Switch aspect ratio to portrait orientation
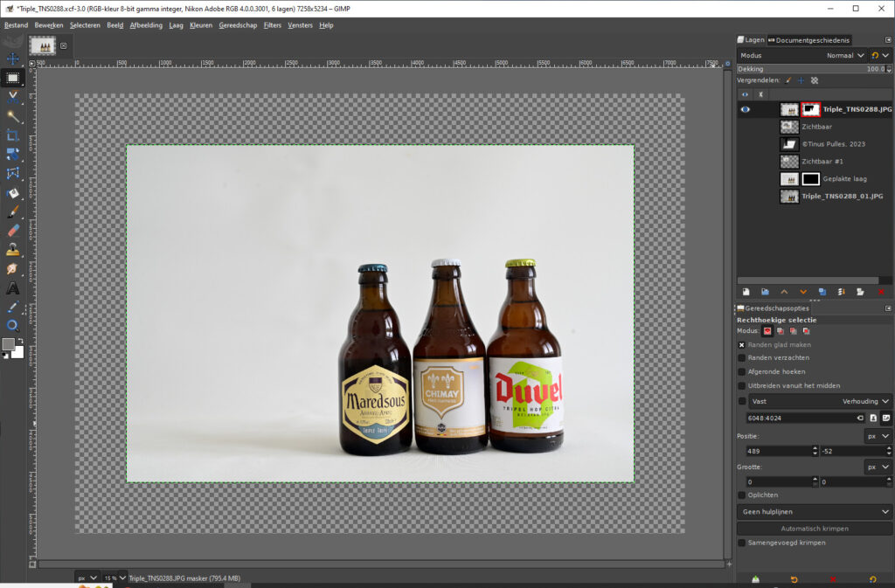The image size is (895, 588). (873, 418)
